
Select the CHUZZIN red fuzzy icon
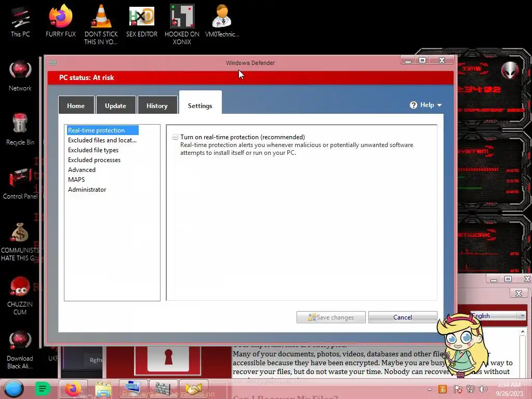click(x=20, y=296)
